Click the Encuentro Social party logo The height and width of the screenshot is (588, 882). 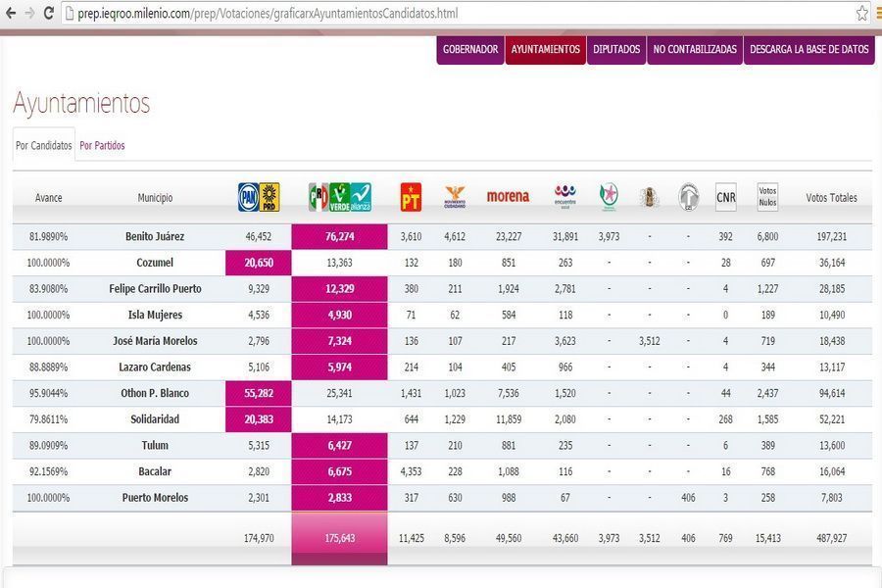565,197
